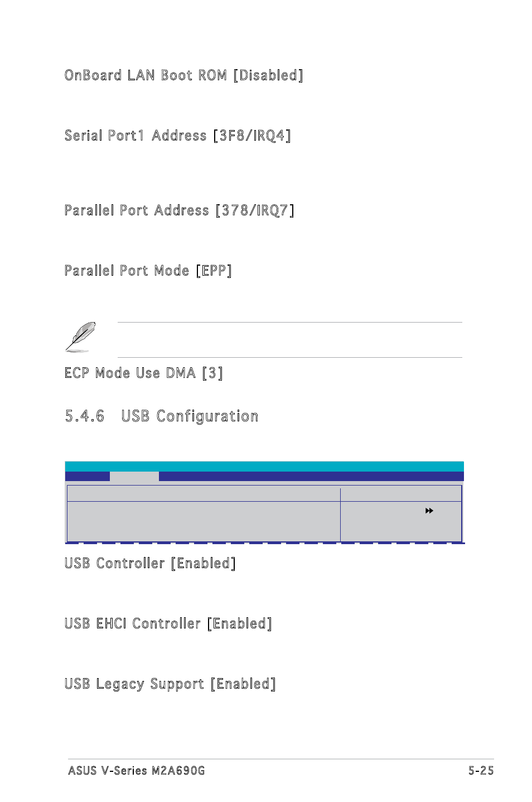Click the page number 5-25
Viewport: 532px width, 802px height.
click(481, 771)
